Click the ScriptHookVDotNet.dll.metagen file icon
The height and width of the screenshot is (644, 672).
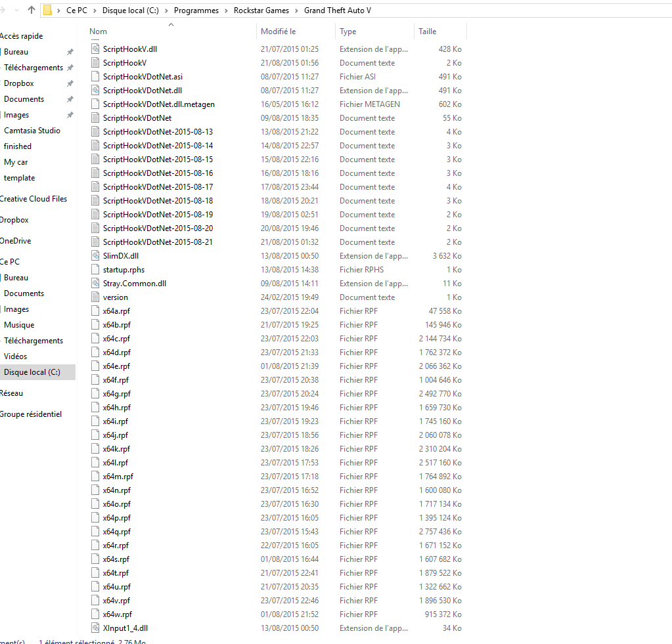95,104
